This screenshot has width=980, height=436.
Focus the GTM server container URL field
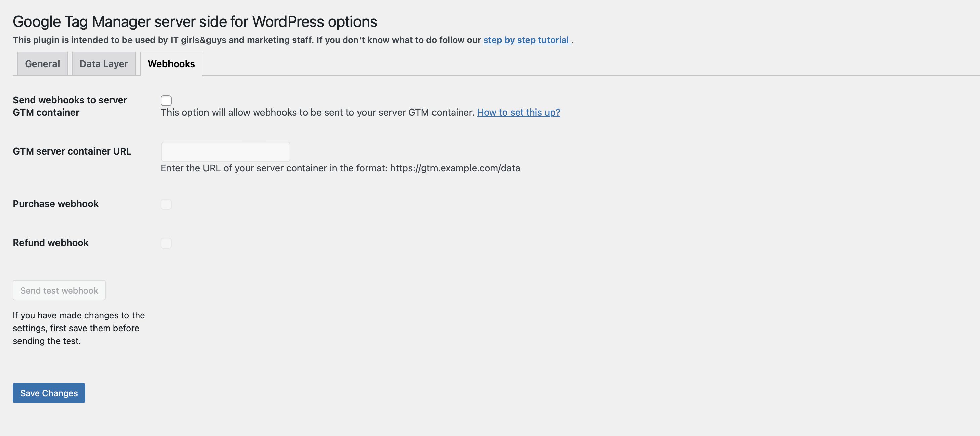[x=226, y=152]
